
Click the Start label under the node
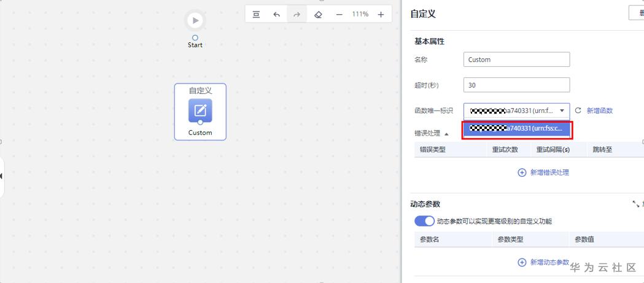coord(195,45)
